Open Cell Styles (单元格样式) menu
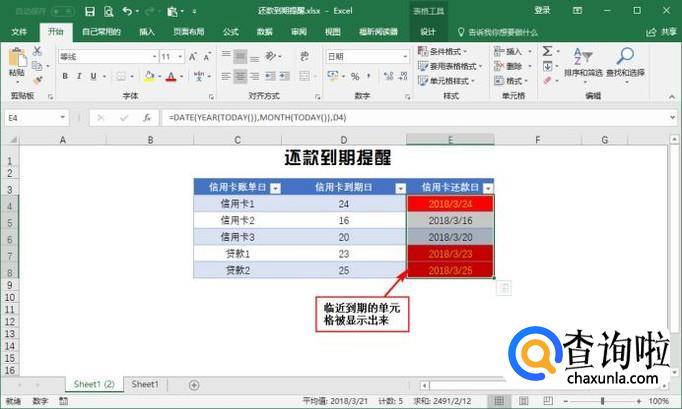 pos(447,81)
